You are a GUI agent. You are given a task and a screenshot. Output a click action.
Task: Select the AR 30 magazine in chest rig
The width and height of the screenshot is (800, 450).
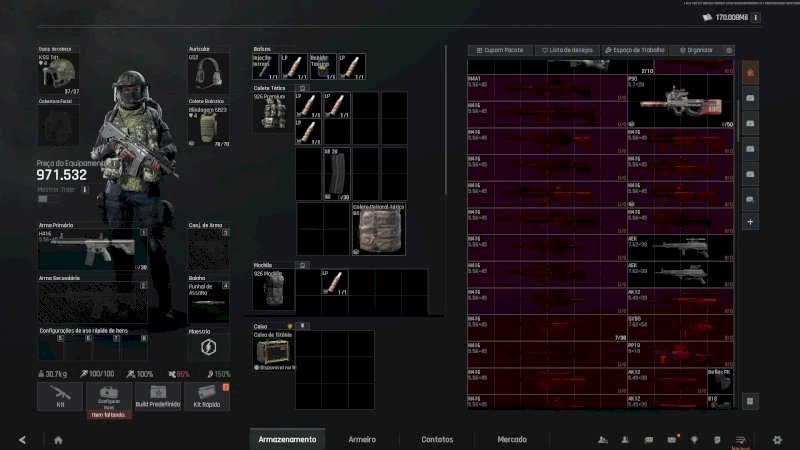coord(337,174)
